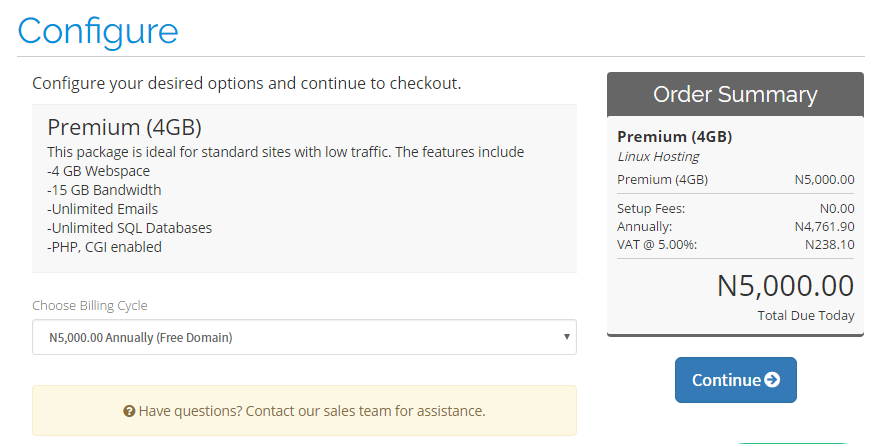
Task: Click the Linux Hosting text in summary
Action: [x=658, y=157]
